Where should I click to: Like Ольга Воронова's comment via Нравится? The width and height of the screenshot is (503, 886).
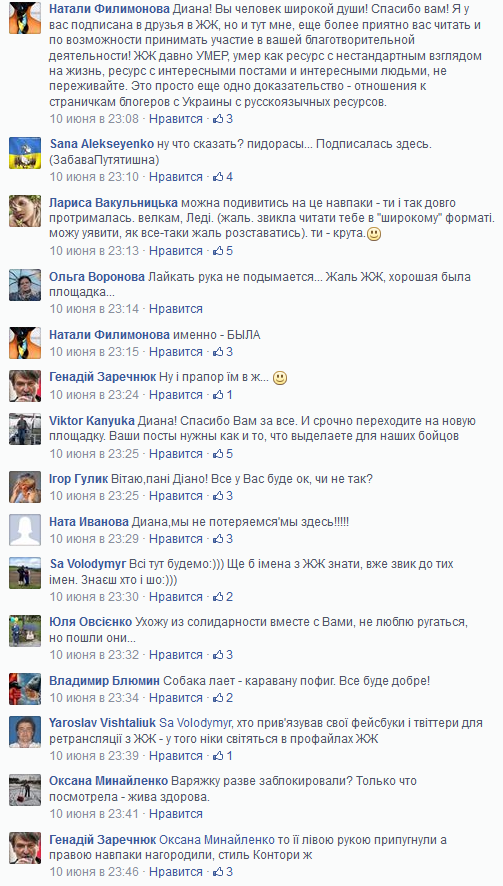coord(176,309)
